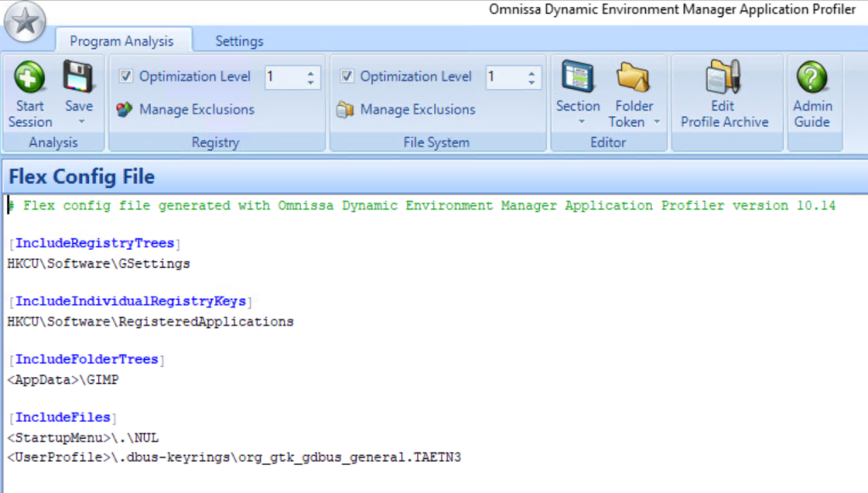Click the Folder Token label
The width and height of the screenshot is (868, 493).
631,114
